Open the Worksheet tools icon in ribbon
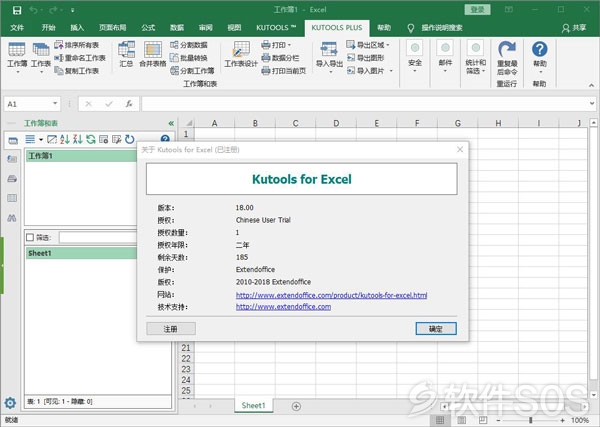This screenshot has width=600, height=427. pyautogui.click(x=41, y=57)
